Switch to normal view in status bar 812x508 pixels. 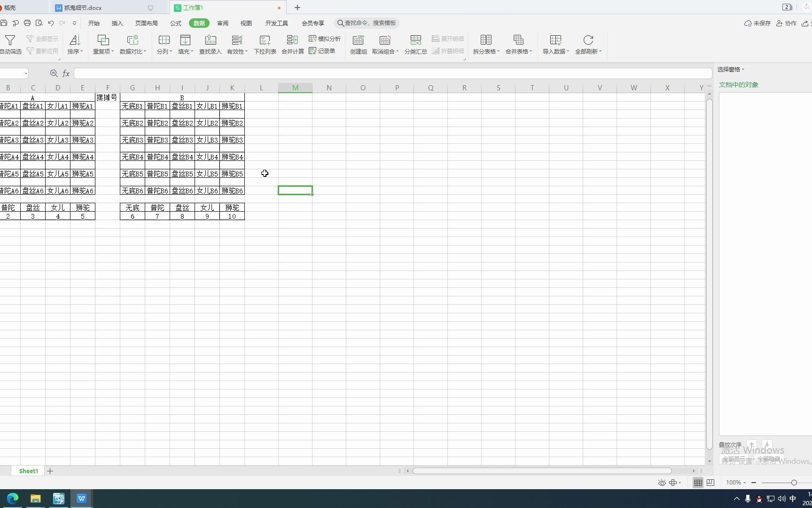click(x=698, y=483)
